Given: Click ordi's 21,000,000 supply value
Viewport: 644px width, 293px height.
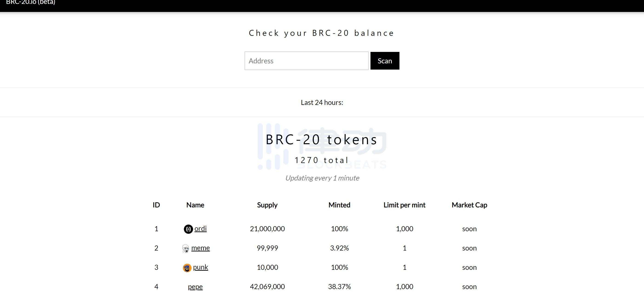Looking at the screenshot, I should (x=267, y=229).
